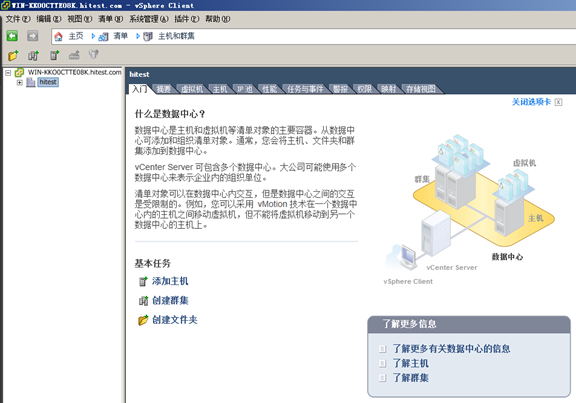
Task: Click new cluster toolbar icon
Action: click(x=33, y=55)
